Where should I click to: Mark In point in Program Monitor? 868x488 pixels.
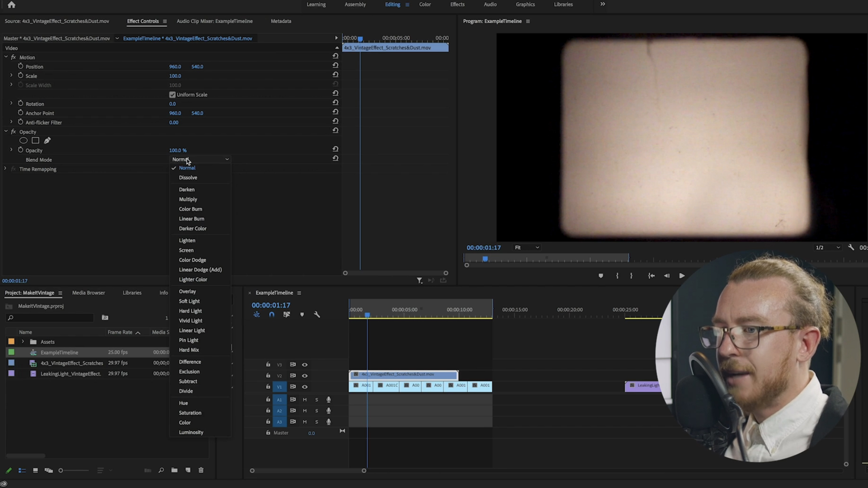click(x=617, y=276)
